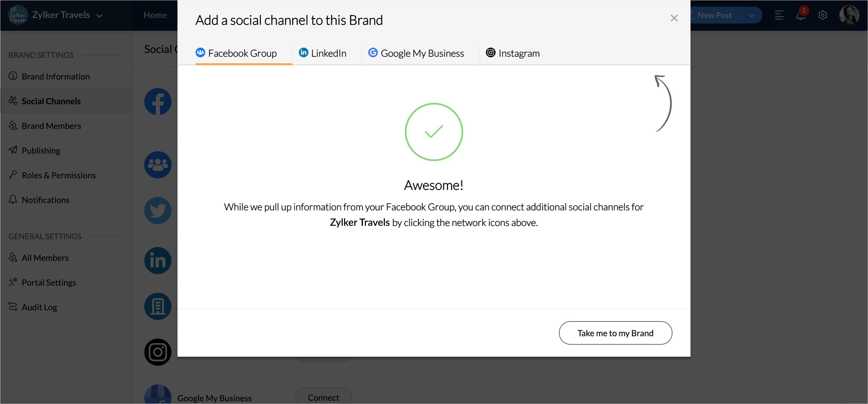Screen dimensions: 868x404
Task: Connect Google My Business channel
Action: tap(323, 397)
